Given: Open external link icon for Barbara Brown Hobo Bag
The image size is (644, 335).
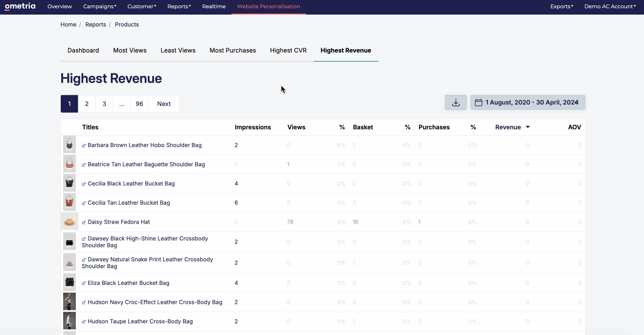Looking at the screenshot, I should (84, 145).
